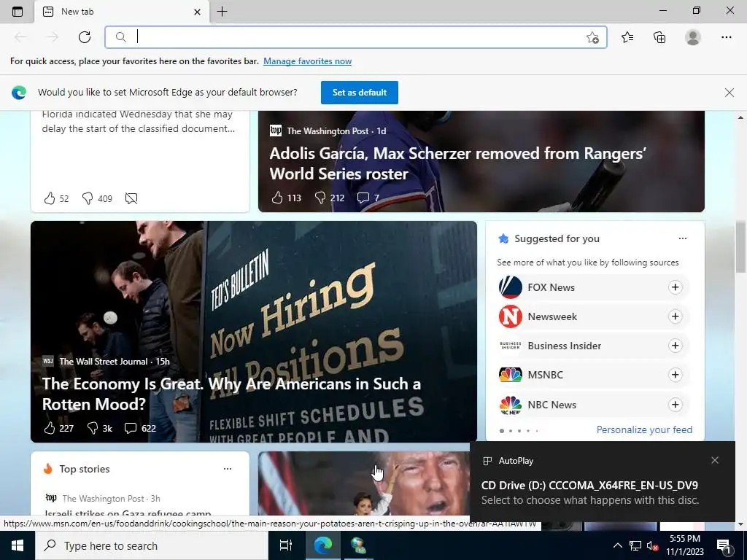Viewport: 747px width, 560px height.
Task: Open the network tray icon
Action: pos(635,545)
